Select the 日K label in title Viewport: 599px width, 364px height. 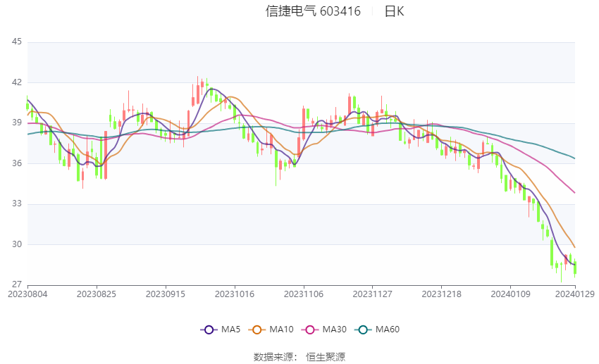[394, 11]
